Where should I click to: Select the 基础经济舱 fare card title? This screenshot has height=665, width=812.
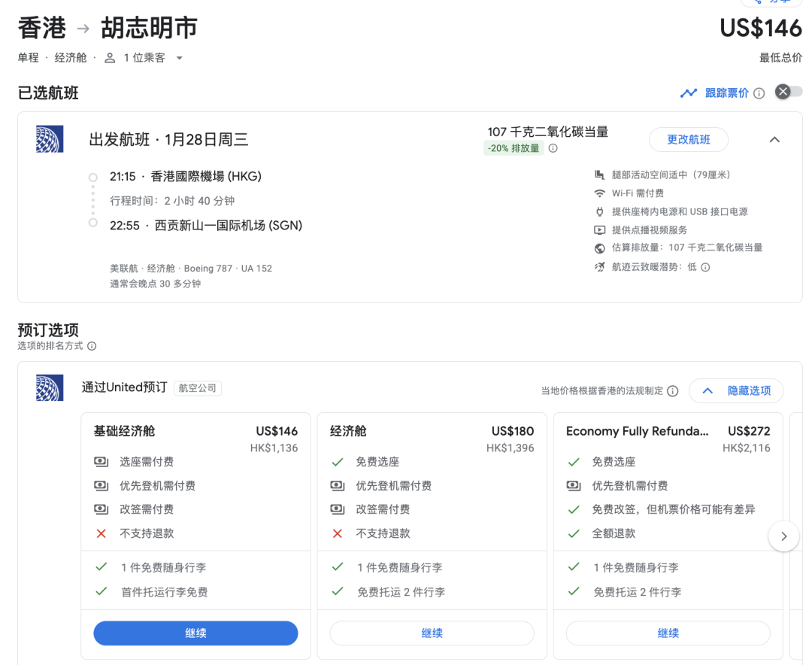coord(124,431)
